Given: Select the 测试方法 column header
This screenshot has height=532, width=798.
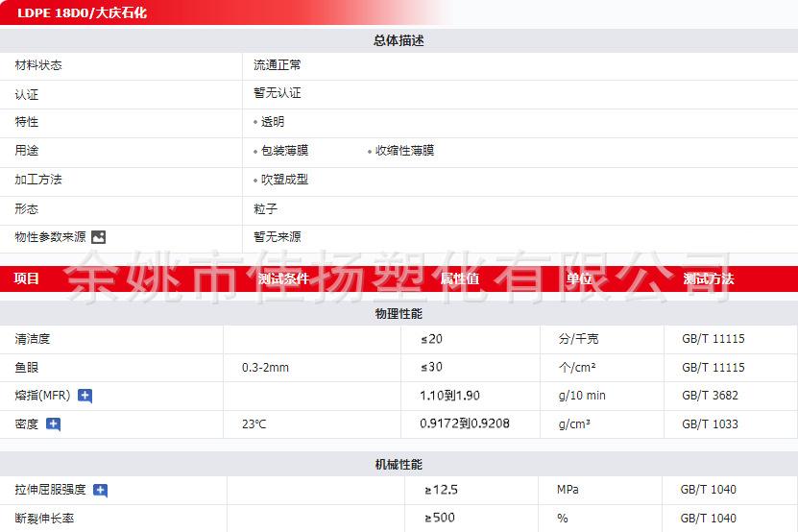Looking at the screenshot, I should coord(708,278).
